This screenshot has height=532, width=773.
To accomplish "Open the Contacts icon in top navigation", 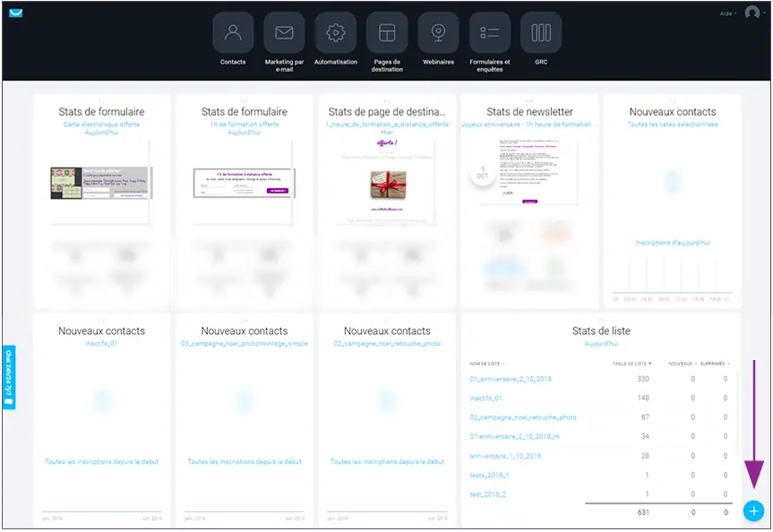I will click(233, 32).
